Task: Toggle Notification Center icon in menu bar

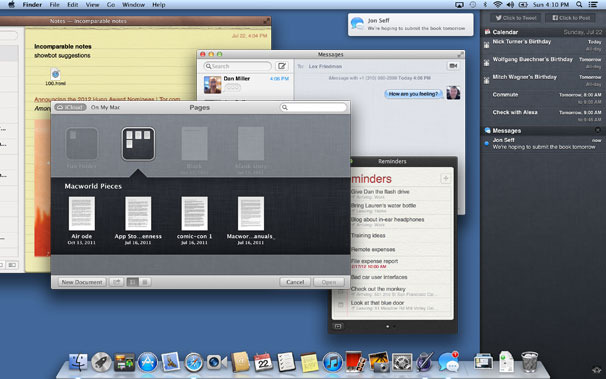Action: [593, 5]
